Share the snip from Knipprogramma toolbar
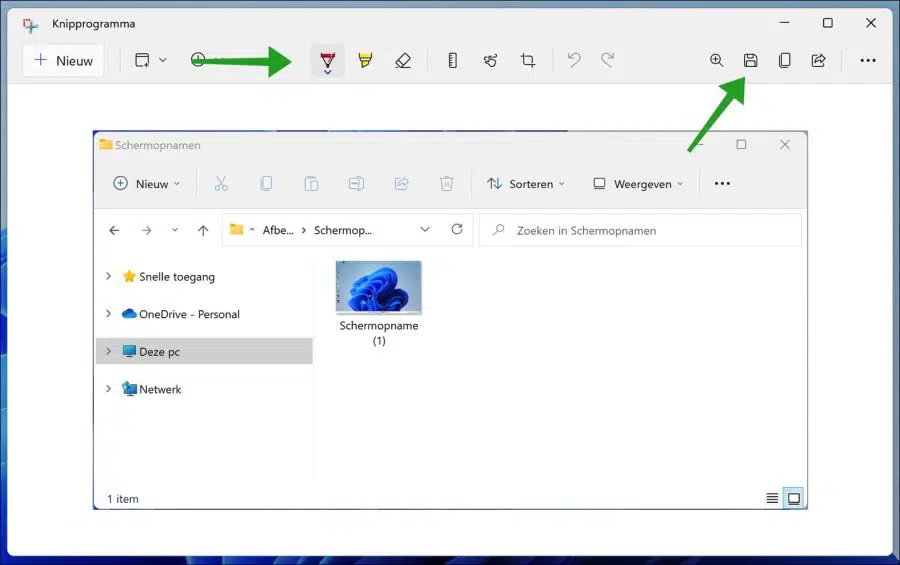This screenshot has width=900, height=565. (x=818, y=60)
